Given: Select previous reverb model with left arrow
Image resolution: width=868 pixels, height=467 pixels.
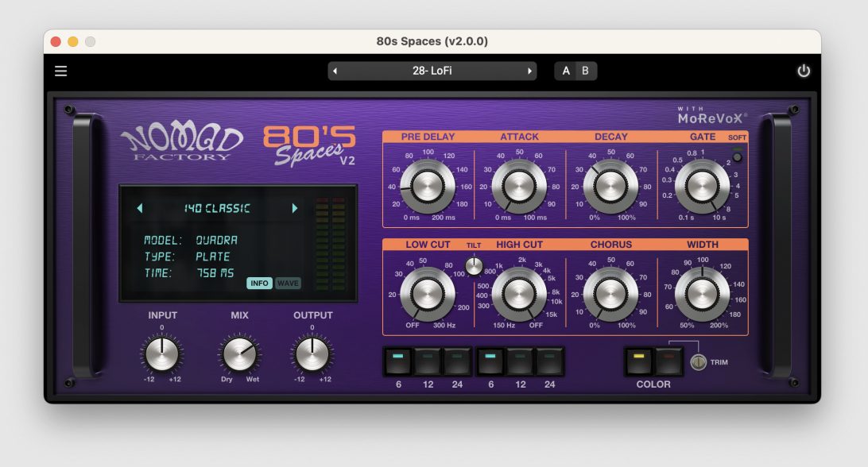Looking at the screenshot, I should tap(140, 208).
